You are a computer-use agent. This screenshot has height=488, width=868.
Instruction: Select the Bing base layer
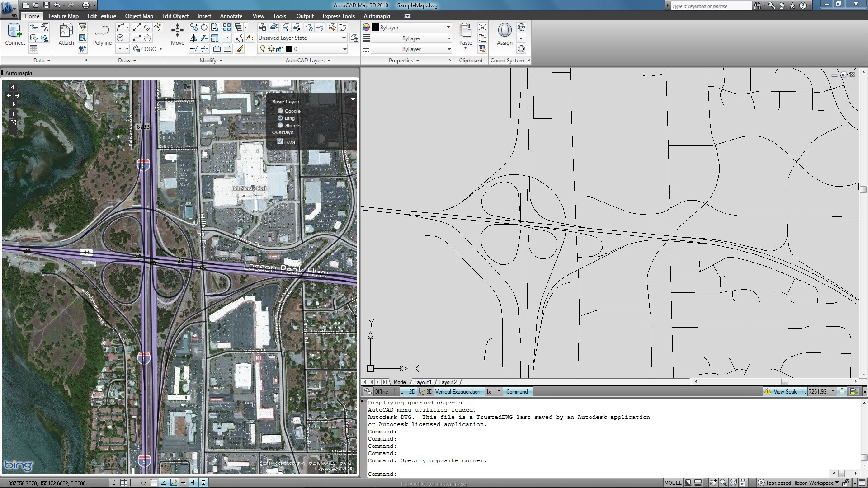(280, 118)
